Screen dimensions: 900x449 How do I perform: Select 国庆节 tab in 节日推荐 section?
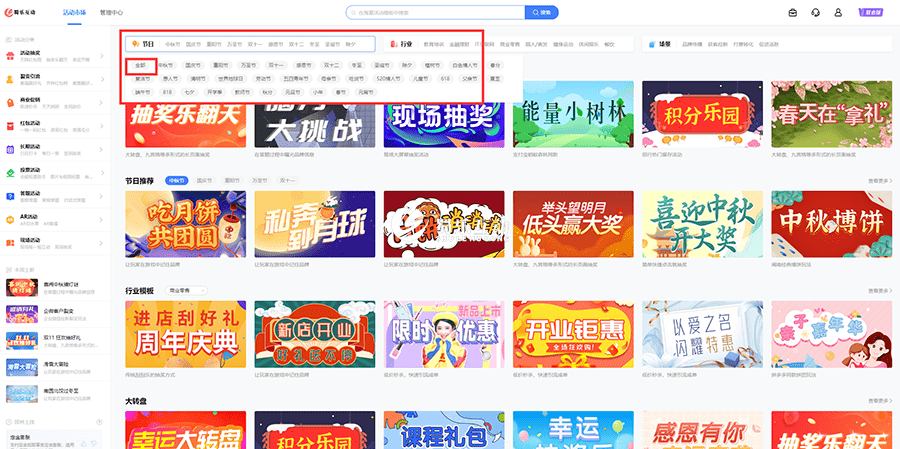tap(204, 180)
